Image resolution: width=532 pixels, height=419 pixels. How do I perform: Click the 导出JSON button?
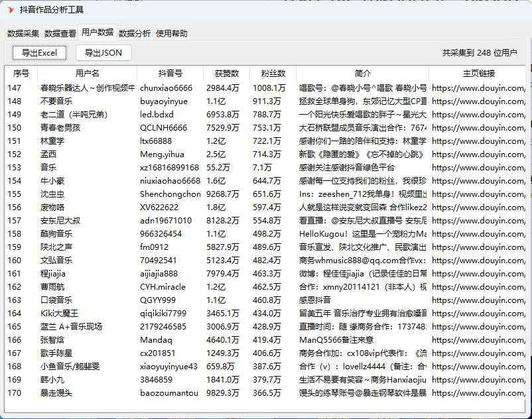(103, 52)
